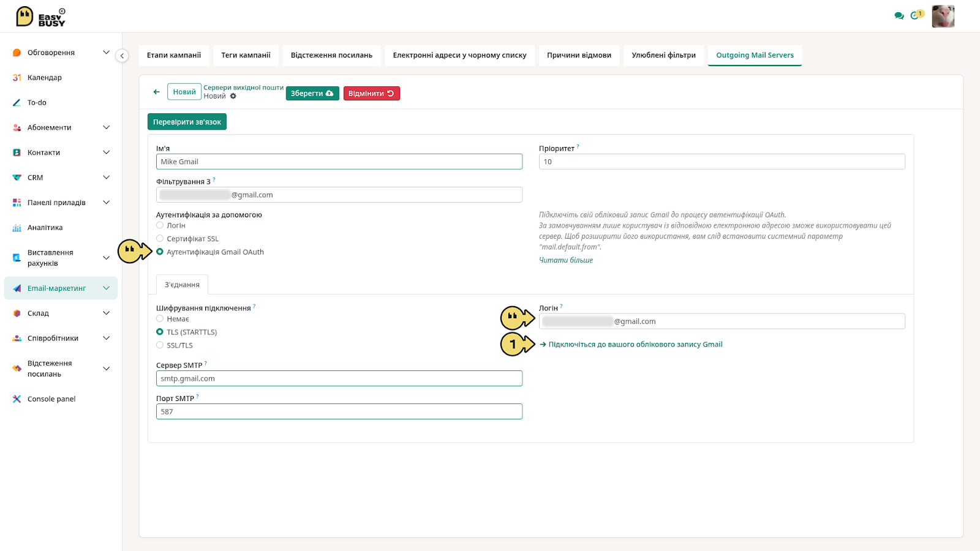The width and height of the screenshot is (980, 551).
Task: Focus the Пріоритет field showing 10
Action: [722, 162]
